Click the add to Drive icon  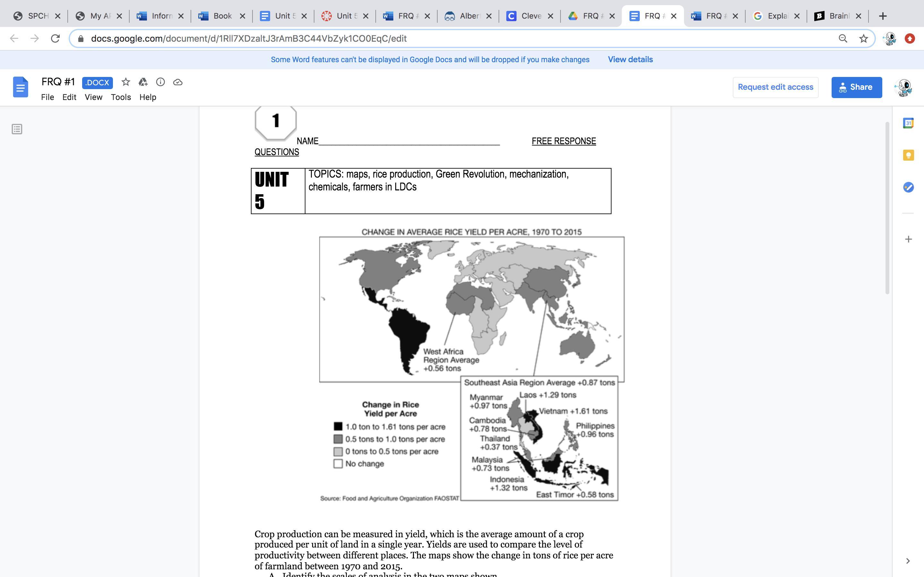point(143,82)
